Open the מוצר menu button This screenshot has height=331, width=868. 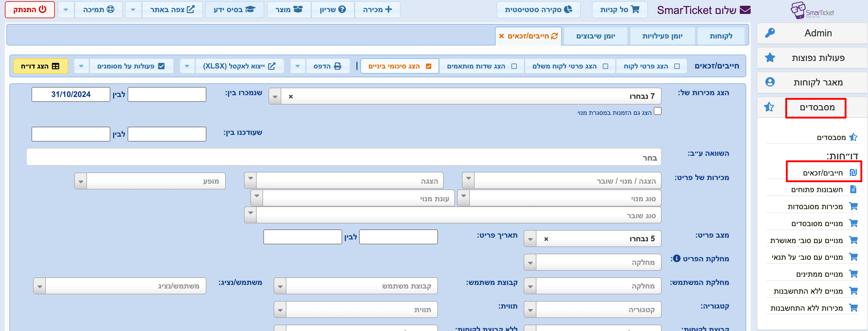point(289,10)
